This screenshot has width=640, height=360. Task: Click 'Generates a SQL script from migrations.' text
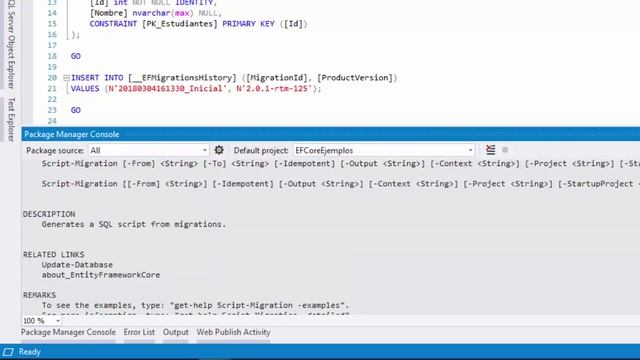134,224
